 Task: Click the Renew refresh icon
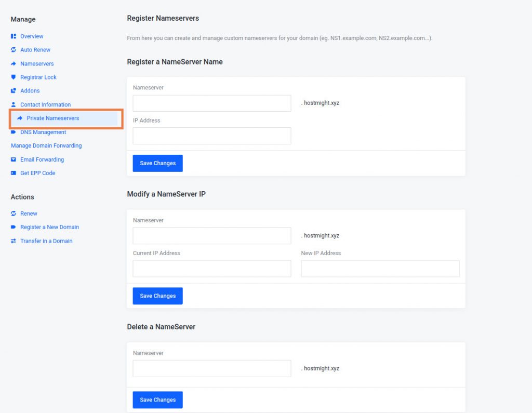13,214
